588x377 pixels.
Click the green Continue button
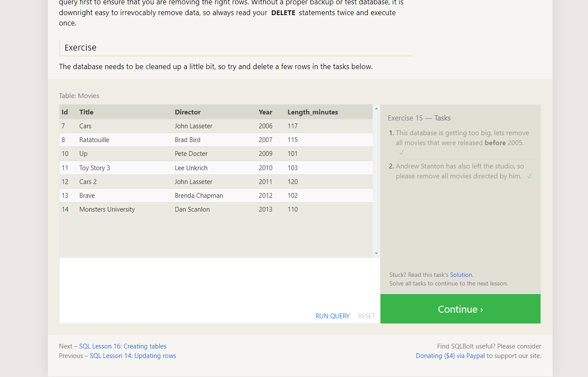click(x=460, y=309)
